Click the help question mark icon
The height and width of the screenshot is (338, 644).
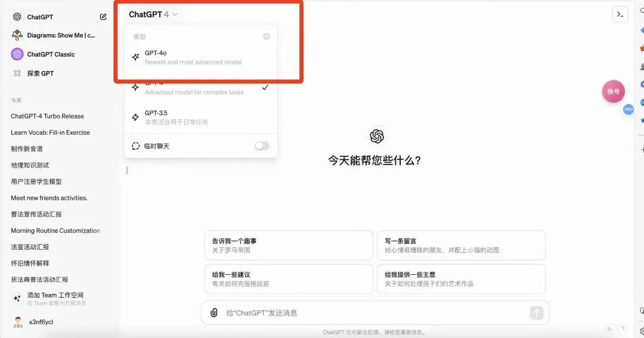[x=623, y=328]
